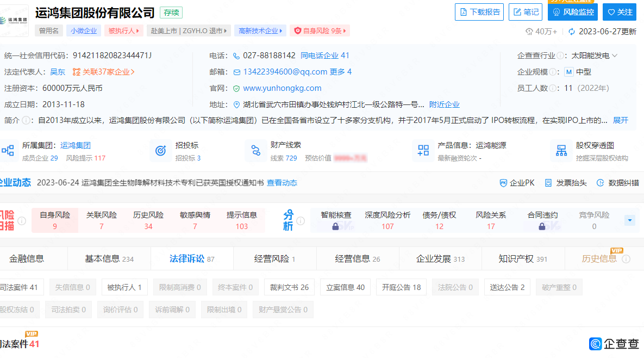The height and width of the screenshot is (358, 644).
Task: Select the 立案信息 40 filter
Action: tap(346, 288)
